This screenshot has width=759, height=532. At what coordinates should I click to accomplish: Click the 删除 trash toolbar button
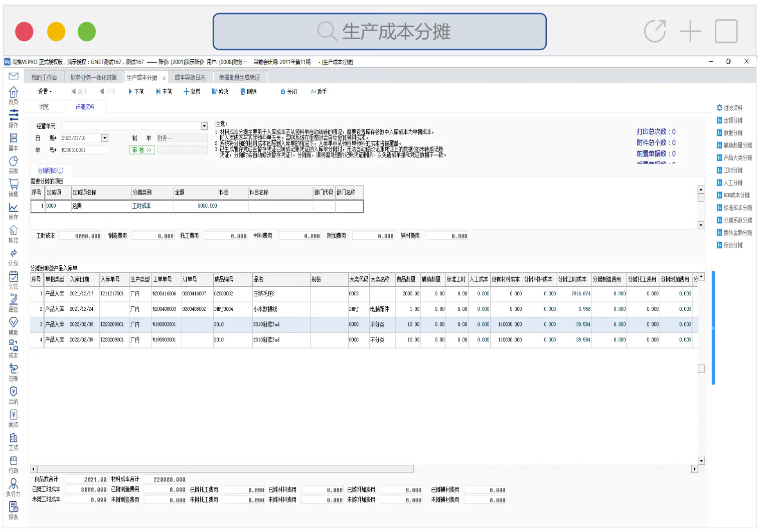[248, 92]
